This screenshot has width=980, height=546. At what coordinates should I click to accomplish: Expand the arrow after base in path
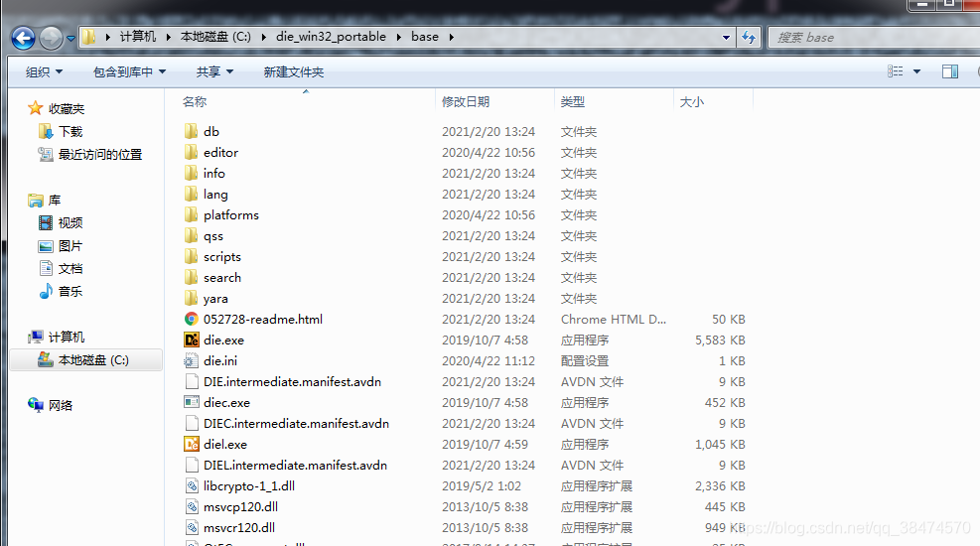tap(451, 38)
